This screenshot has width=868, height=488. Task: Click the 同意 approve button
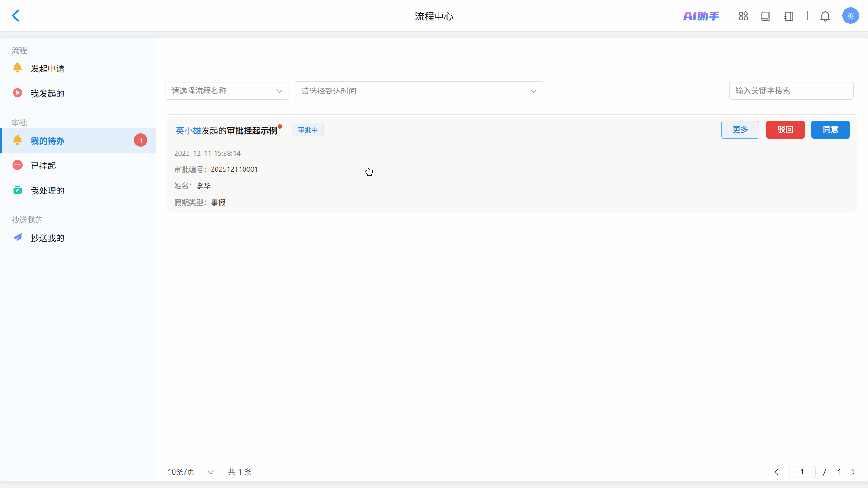[830, 130]
